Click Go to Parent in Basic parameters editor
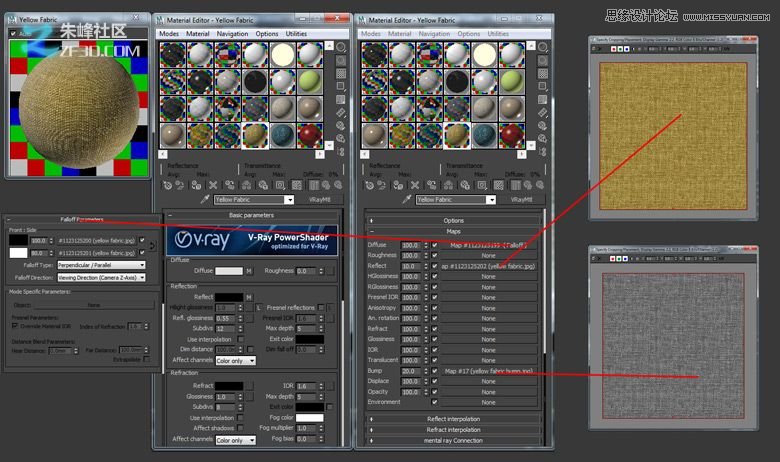This screenshot has width=780, height=462. click(x=326, y=185)
